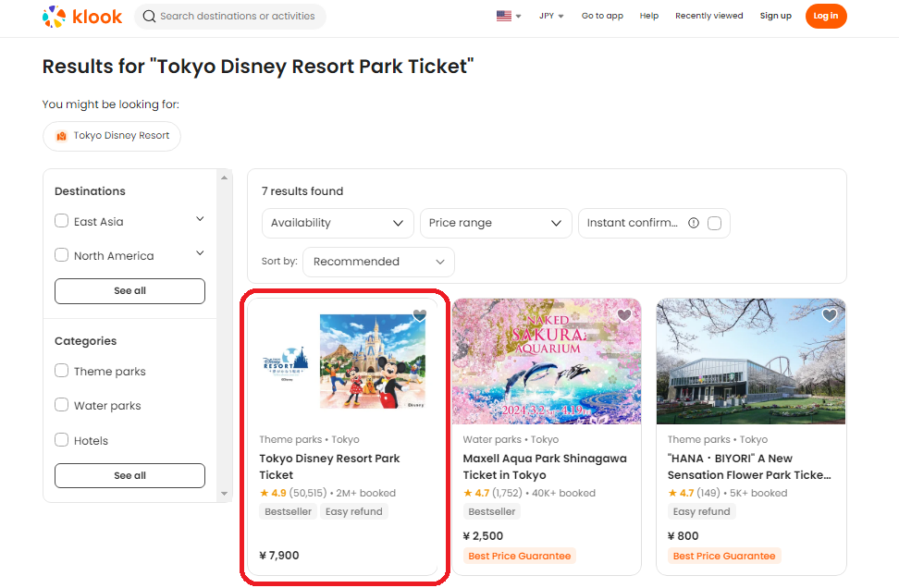
Task: Click the Easy refund tag on HANA BIYORI
Action: point(701,512)
